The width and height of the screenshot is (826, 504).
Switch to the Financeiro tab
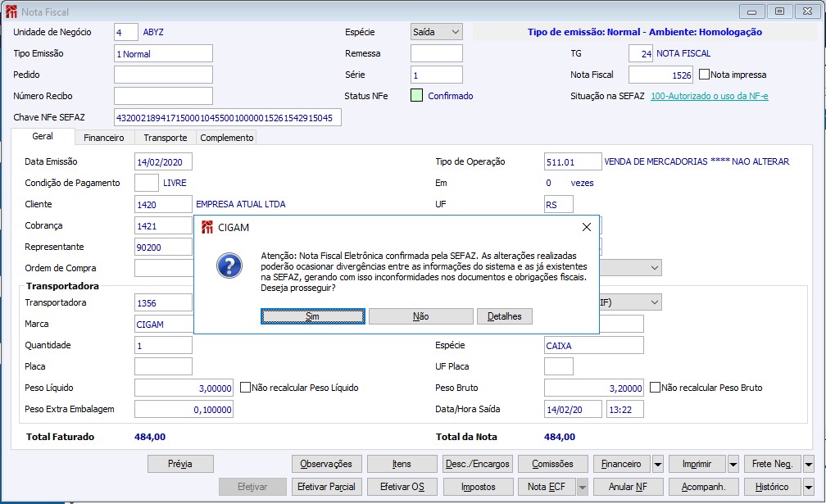104,138
